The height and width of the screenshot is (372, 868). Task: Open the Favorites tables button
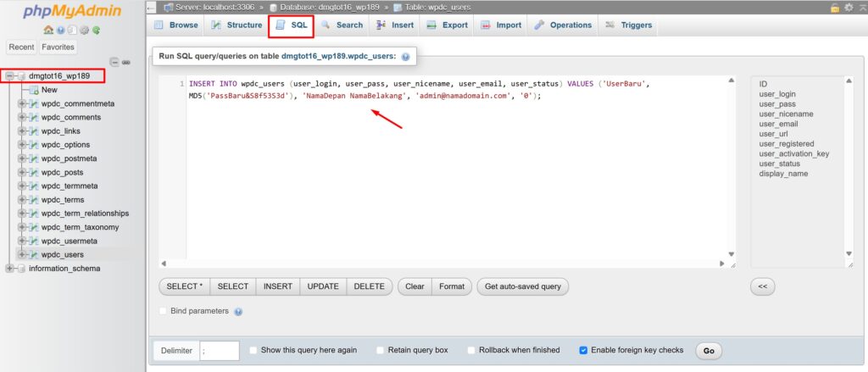[58, 47]
